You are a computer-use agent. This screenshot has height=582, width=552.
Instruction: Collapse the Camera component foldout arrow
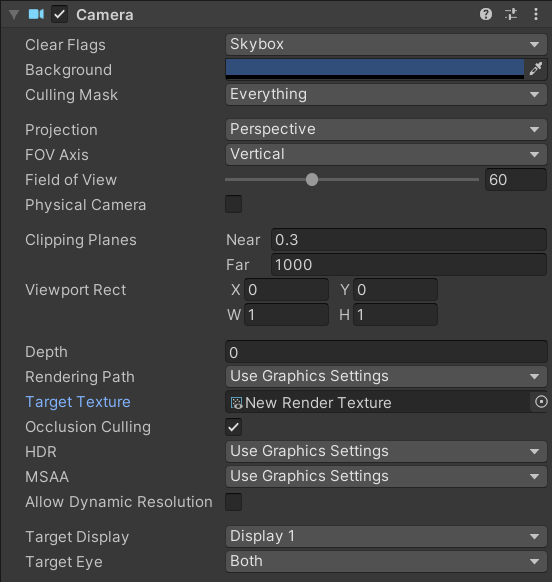click(x=14, y=14)
